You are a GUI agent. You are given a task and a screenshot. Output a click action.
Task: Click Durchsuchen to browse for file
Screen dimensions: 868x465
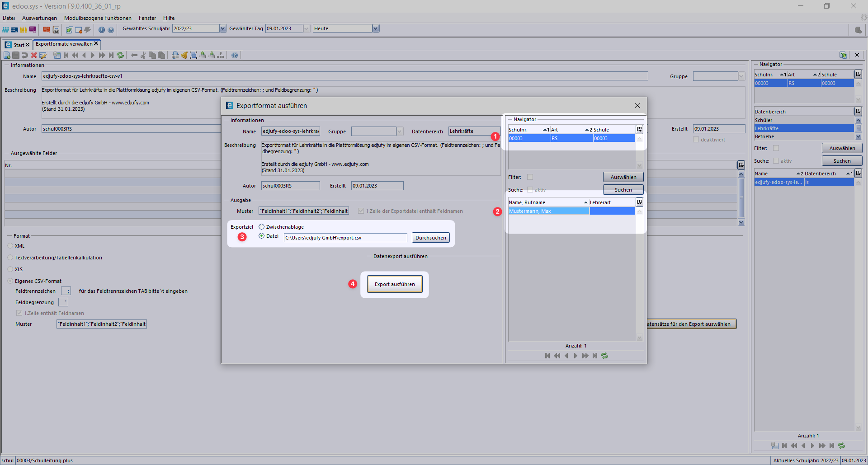coord(430,238)
